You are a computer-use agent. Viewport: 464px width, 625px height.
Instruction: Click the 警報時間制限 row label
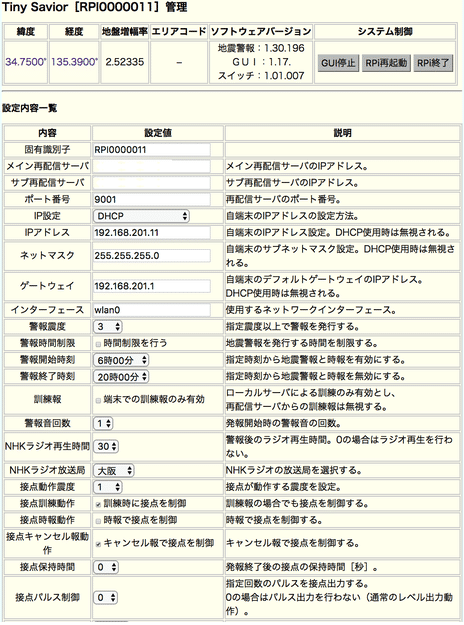[47, 343]
